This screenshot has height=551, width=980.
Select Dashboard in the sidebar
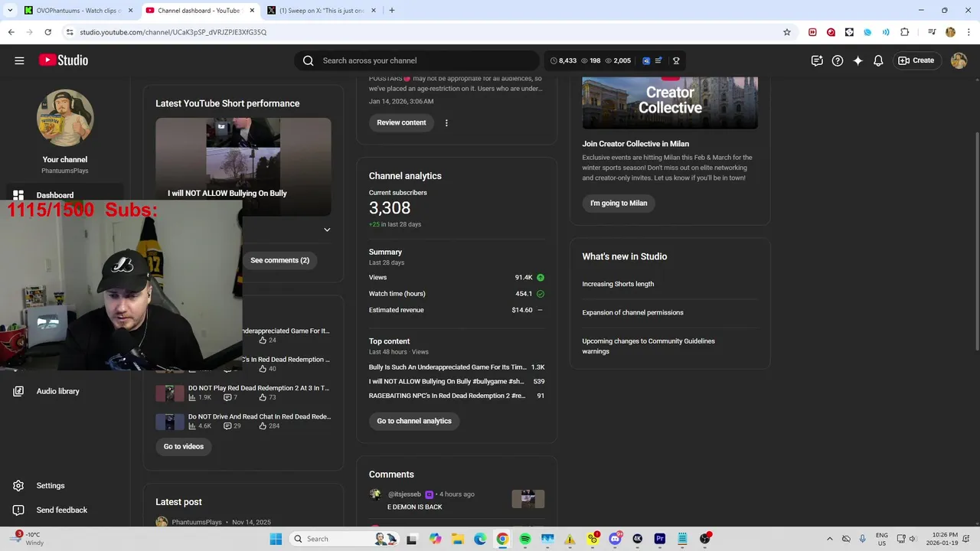coord(65,195)
